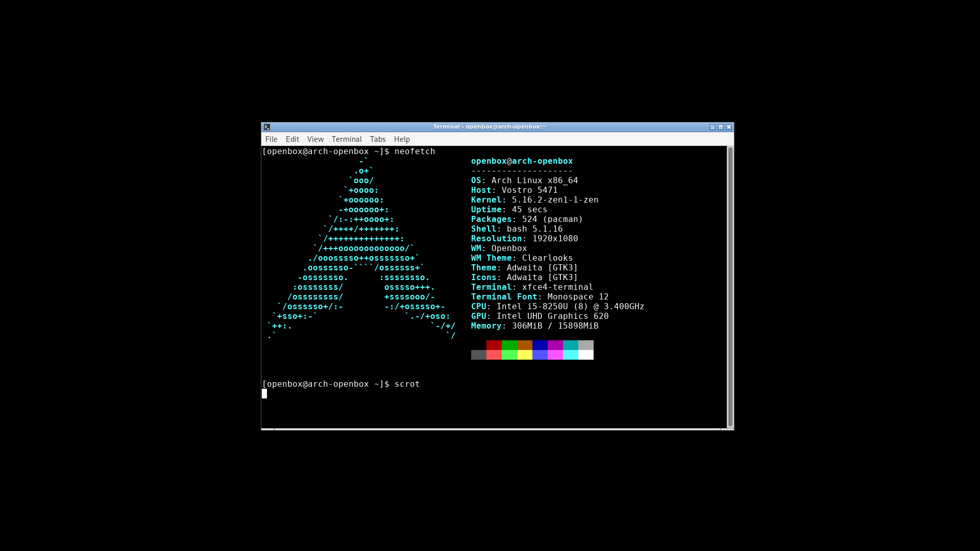The width and height of the screenshot is (980, 551).
Task: Click the "Shell: bash 5.1.16" line
Action: pyautogui.click(x=517, y=229)
